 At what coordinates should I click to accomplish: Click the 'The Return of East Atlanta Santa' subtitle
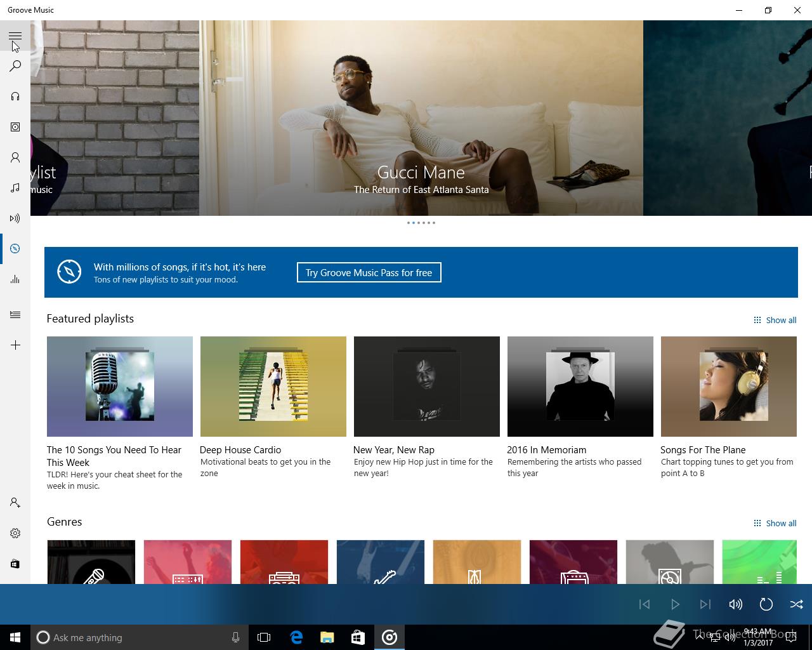click(421, 189)
